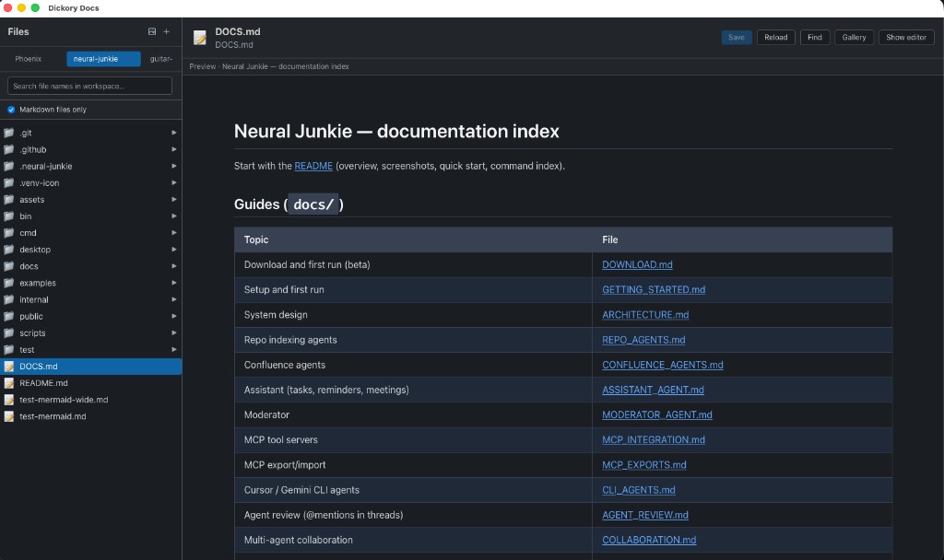944x560 pixels.
Task: Click the 'Multi-agent collaboration' table cell
Action: [413, 541]
